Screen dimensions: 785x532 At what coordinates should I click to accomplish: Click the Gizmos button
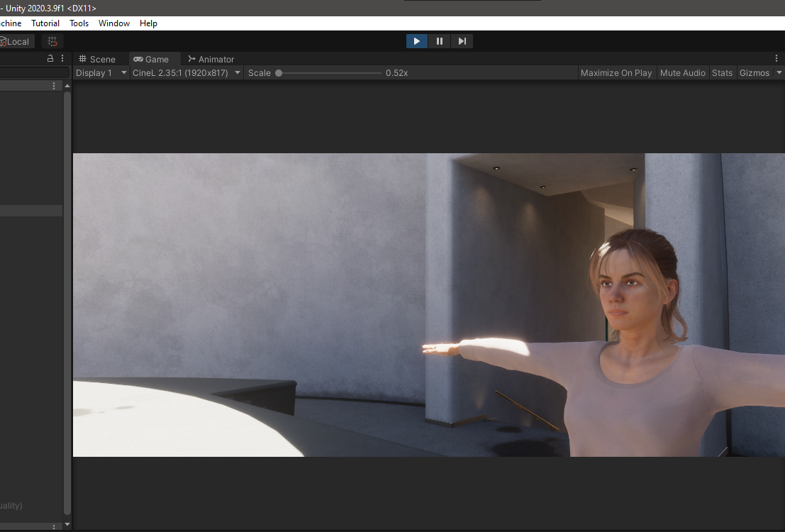[x=755, y=73]
